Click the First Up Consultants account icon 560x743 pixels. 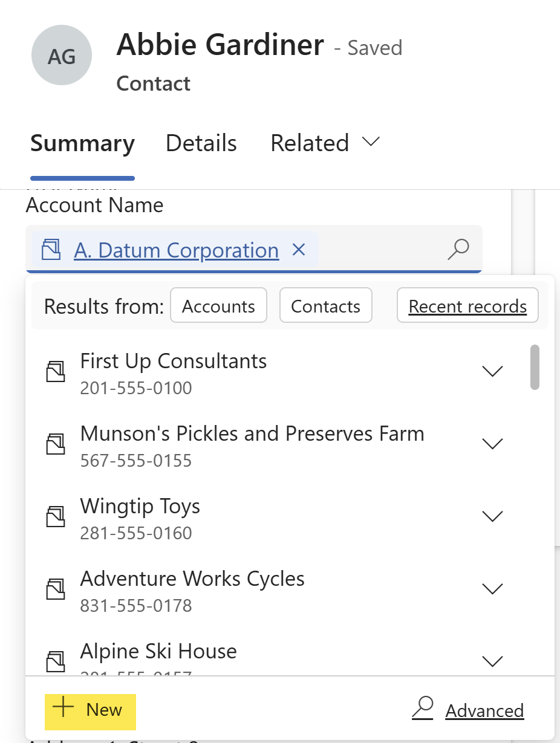click(x=56, y=371)
